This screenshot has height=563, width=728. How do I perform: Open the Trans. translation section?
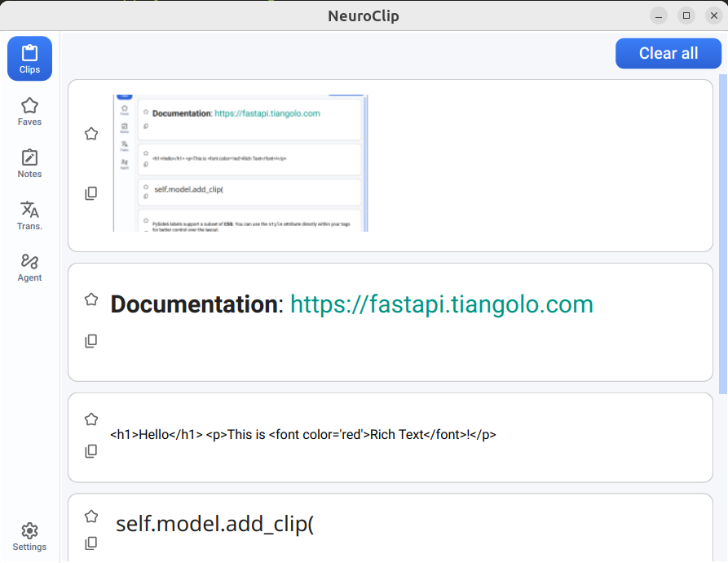pos(29,216)
